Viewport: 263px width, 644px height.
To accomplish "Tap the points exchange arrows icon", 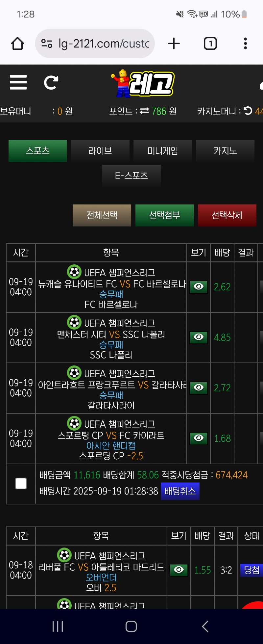I will pos(144,111).
